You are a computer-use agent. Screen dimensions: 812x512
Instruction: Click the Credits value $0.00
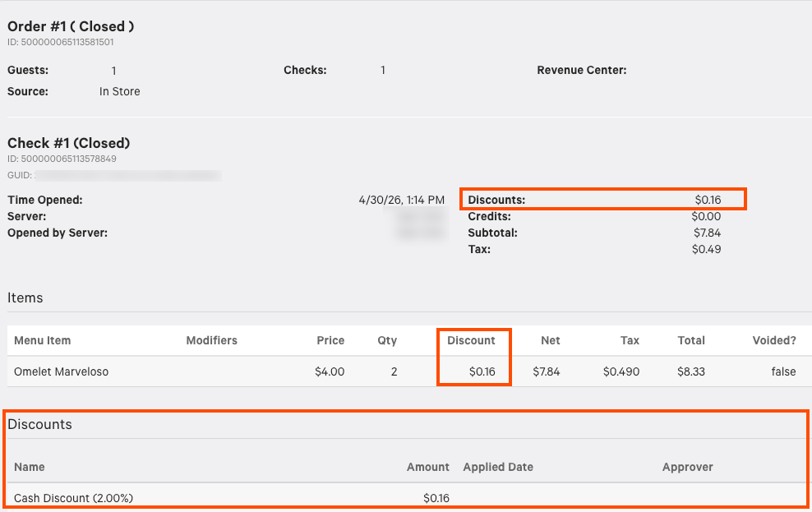(x=706, y=216)
